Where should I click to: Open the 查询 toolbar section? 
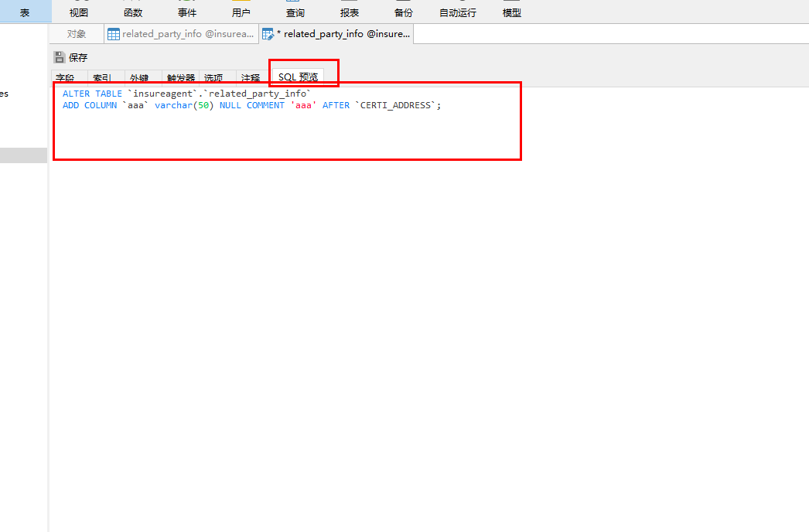coord(295,12)
